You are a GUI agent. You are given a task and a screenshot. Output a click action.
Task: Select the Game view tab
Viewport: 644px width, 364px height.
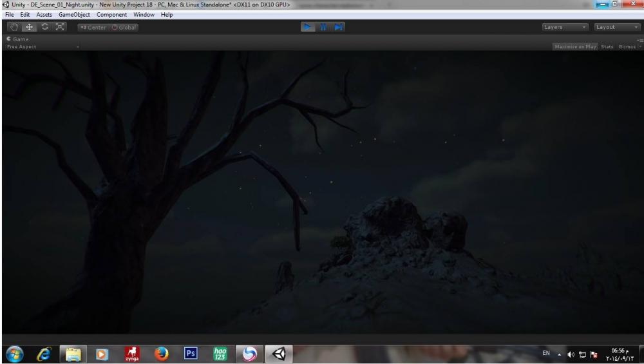pyautogui.click(x=17, y=39)
